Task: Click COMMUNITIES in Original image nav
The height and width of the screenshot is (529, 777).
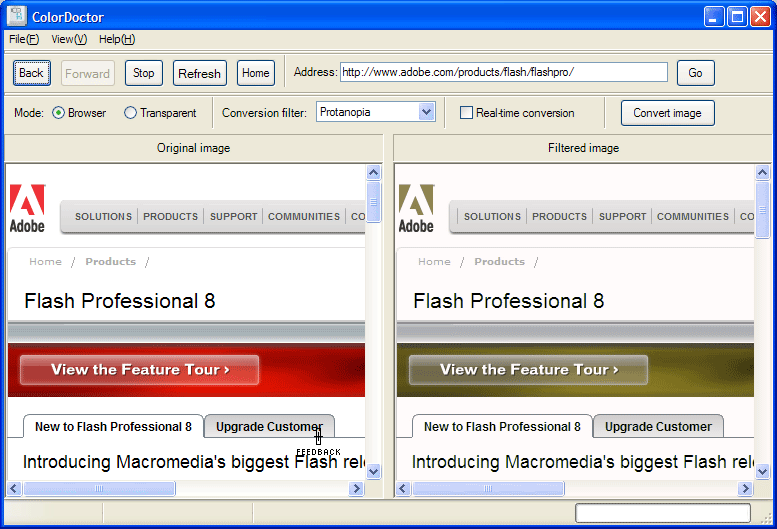Action: (304, 216)
